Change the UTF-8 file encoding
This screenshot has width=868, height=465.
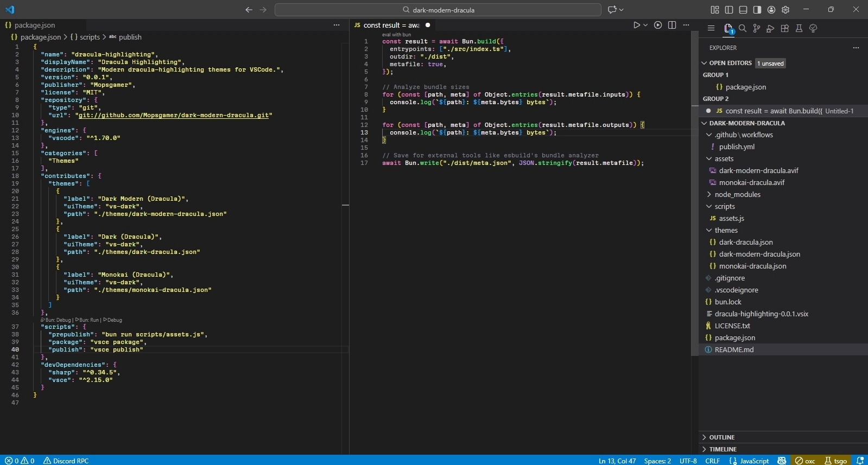(x=688, y=461)
